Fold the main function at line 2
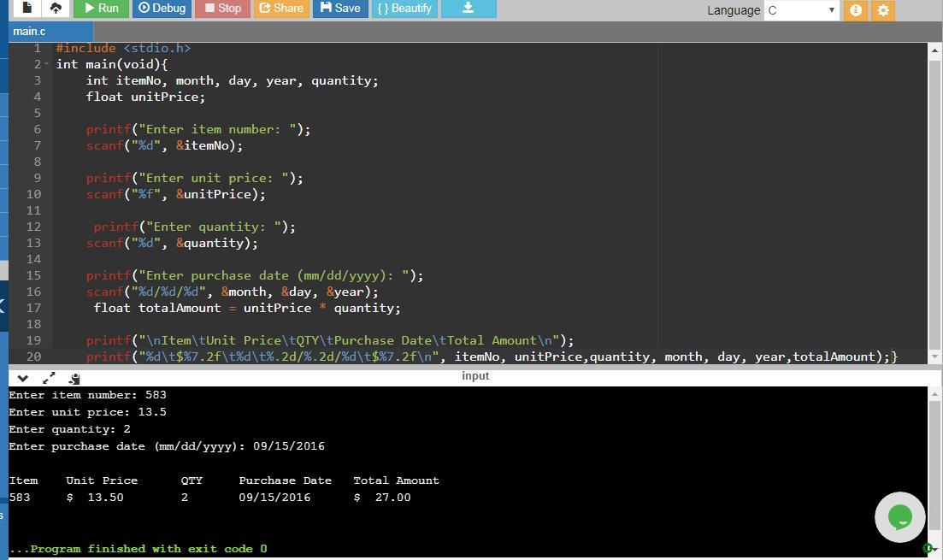This screenshot has width=943, height=560. [x=46, y=65]
